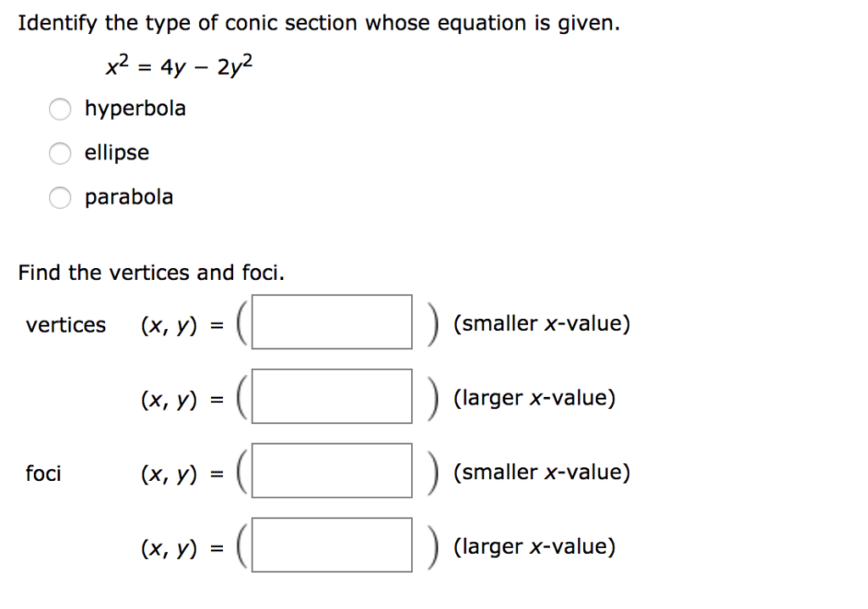Click the equation x2 = 4y - 2y2
The height and width of the screenshot is (609, 868).
tap(177, 64)
